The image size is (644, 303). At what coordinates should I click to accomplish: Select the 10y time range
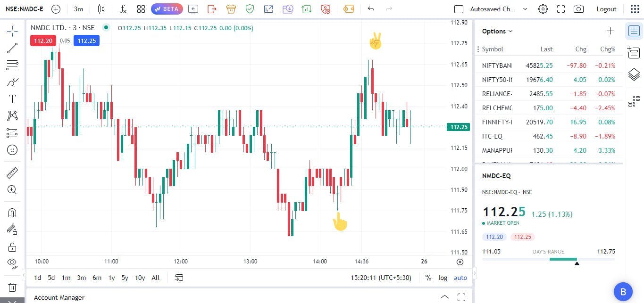click(140, 278)
